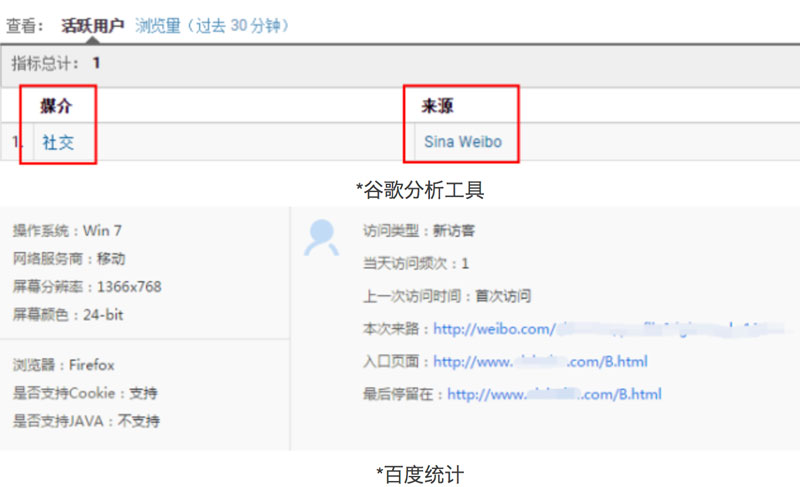Select the 网络服务商 移动 entry
The image size is (800, 487).
[69, 258]
